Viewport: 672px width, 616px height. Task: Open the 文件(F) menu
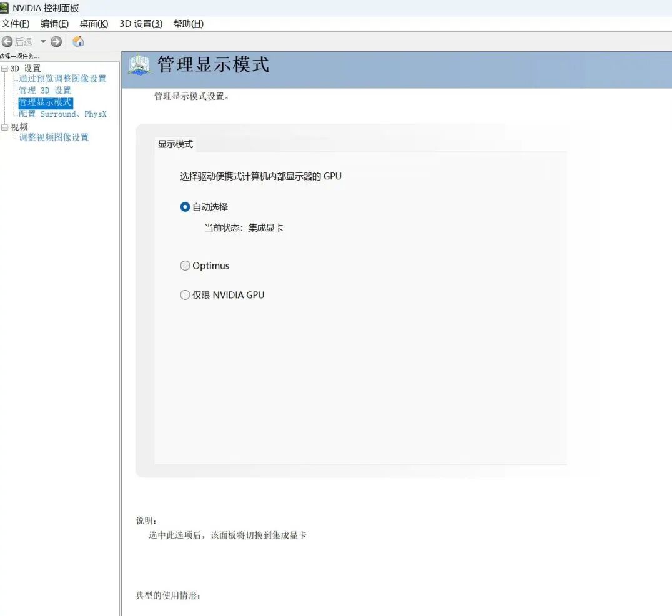[16, 24]
